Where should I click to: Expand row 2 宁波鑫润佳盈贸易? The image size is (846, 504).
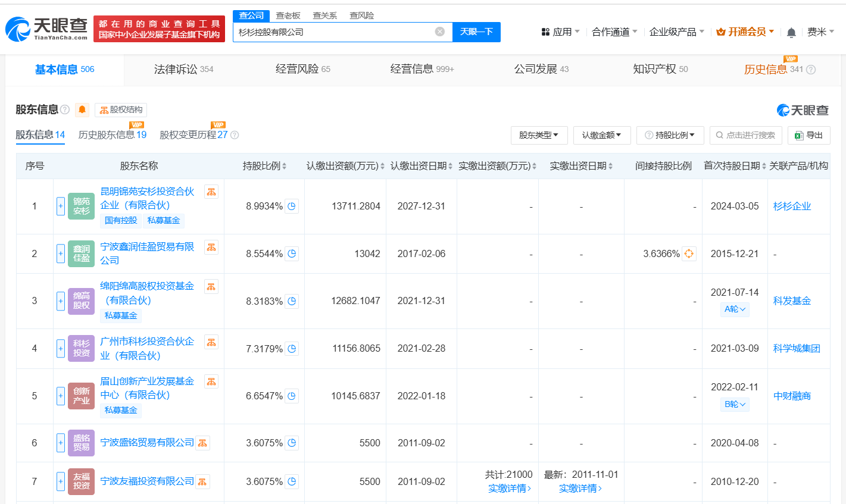point(61,253)
